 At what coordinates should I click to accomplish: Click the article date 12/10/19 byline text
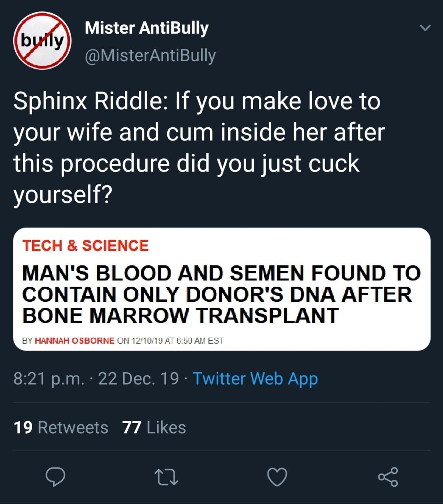(x=147, y=341)
